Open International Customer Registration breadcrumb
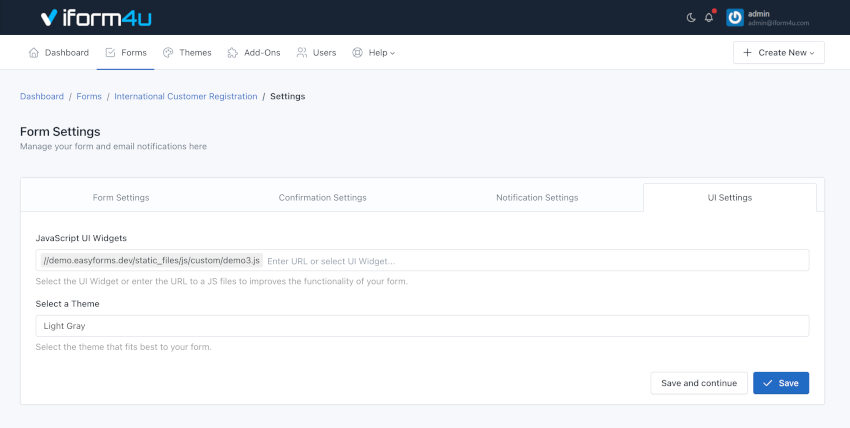 pyautogui.click(x=186, y=96)
